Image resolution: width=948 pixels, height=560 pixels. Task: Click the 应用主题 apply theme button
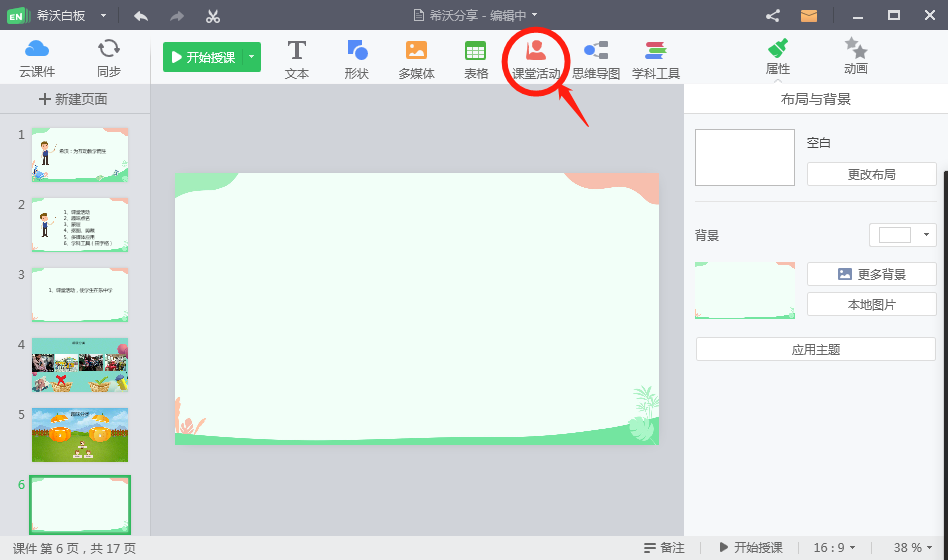(815, 349)
